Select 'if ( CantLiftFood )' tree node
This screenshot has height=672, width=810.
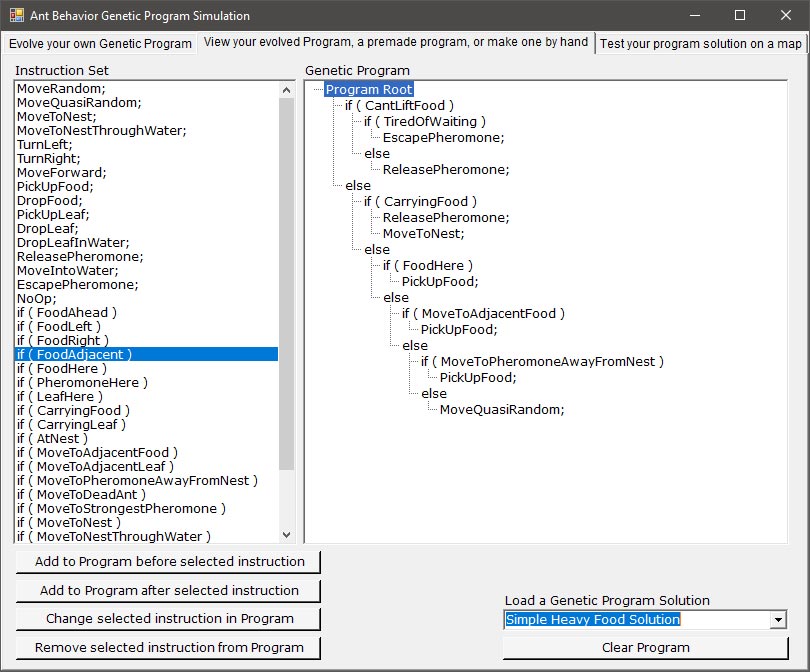pyautogui.click(x=399, y=105)
